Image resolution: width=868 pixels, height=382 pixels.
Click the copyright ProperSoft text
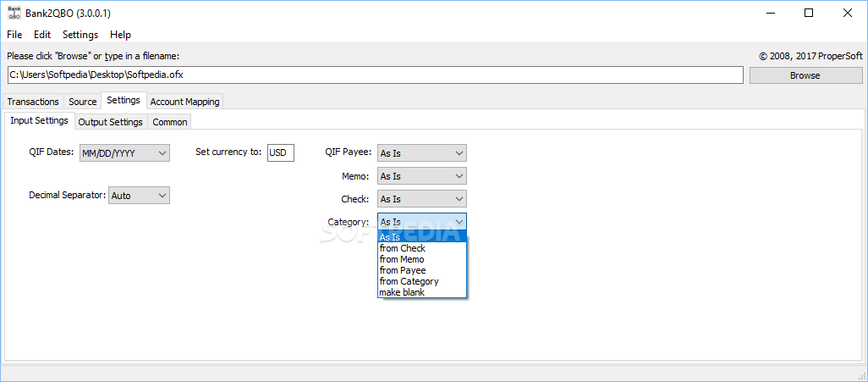click(x=810, y=56)
